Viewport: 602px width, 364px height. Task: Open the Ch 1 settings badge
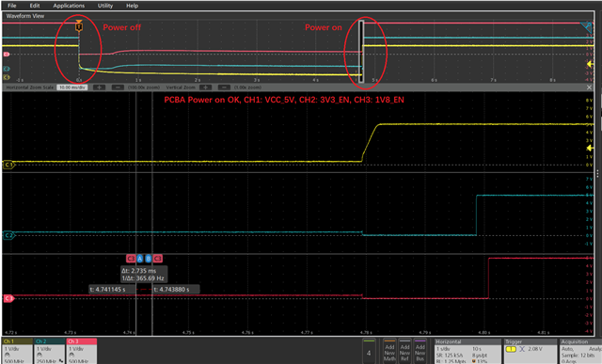pos(17,351)
